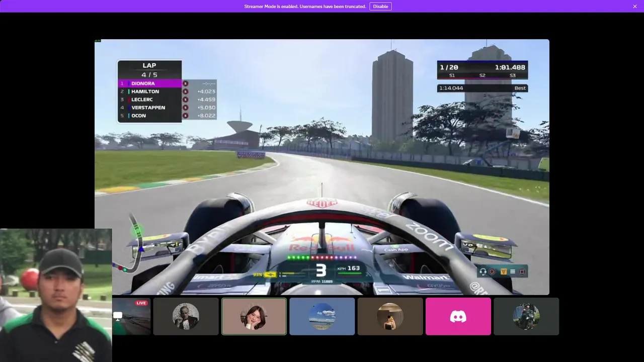
Task: Open the LIVE stream thumbnail tile
Action: (x=131, y=316)
